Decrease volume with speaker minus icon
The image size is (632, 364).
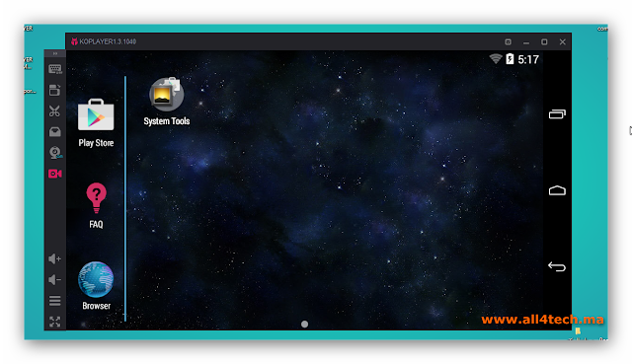tap(55, 279)
